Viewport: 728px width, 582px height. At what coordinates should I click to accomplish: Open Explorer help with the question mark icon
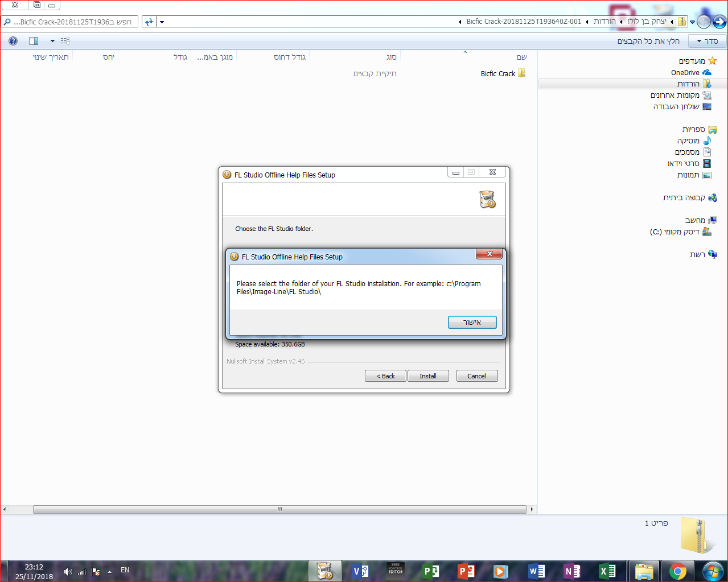(13, 41)
